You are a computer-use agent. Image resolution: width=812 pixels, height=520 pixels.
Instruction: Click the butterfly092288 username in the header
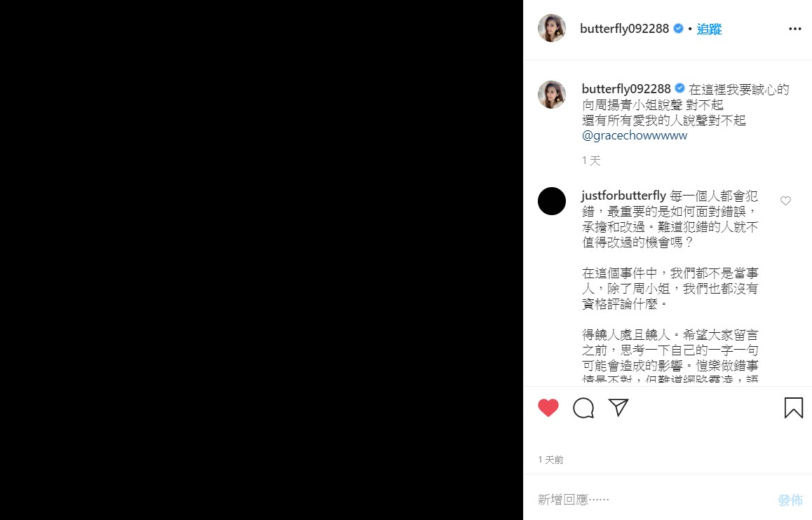[x=625, y=29]
